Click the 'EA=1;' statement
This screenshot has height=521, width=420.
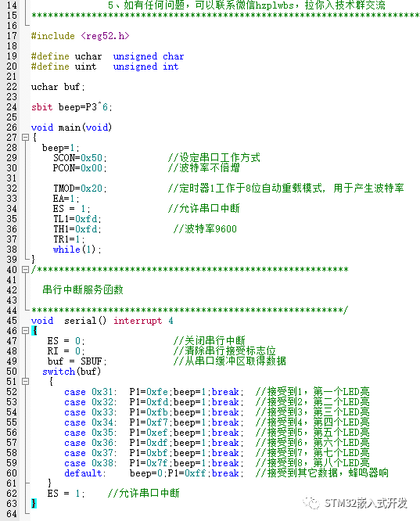click(66, 199)
